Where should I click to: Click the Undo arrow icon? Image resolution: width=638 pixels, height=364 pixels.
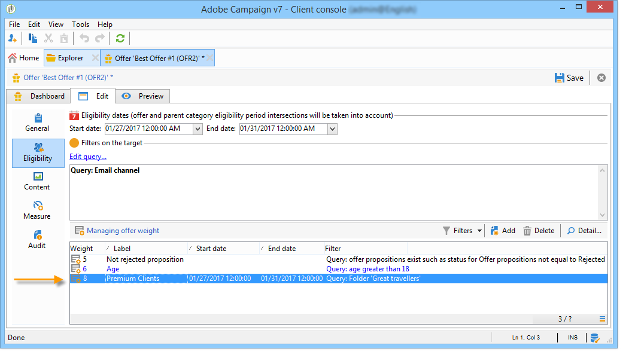84,39
